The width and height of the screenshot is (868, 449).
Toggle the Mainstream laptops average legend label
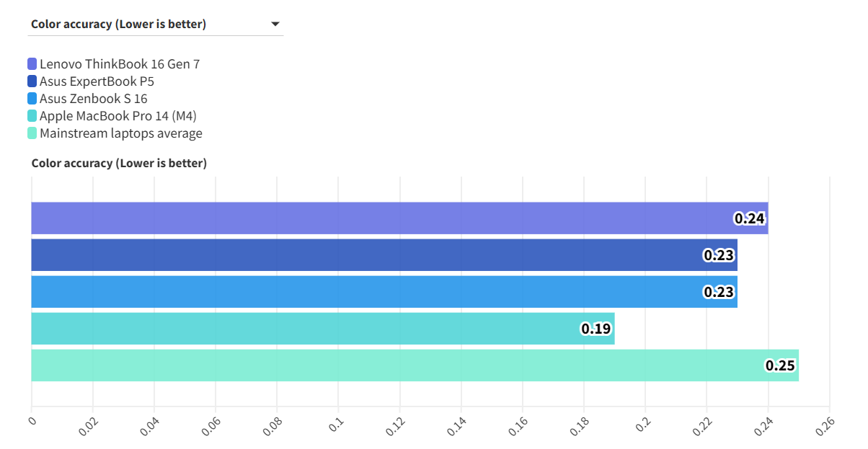pos(121,133)
